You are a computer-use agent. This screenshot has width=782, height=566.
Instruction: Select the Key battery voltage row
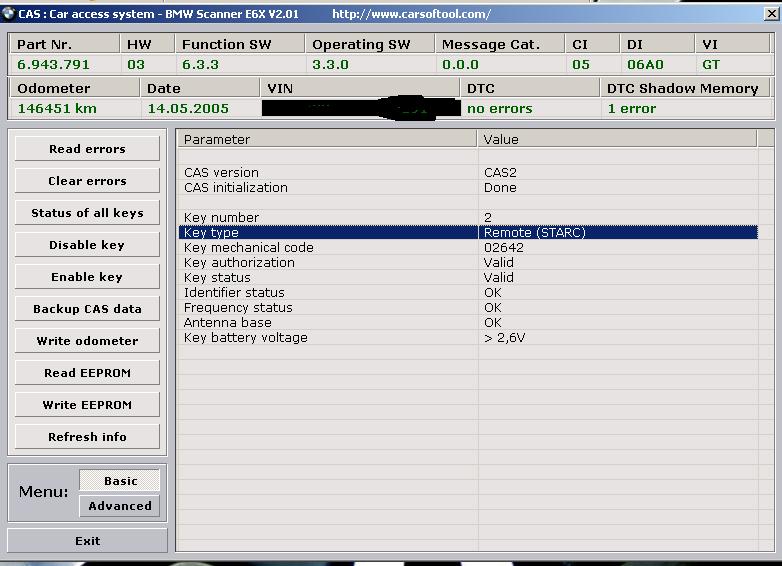468,337
